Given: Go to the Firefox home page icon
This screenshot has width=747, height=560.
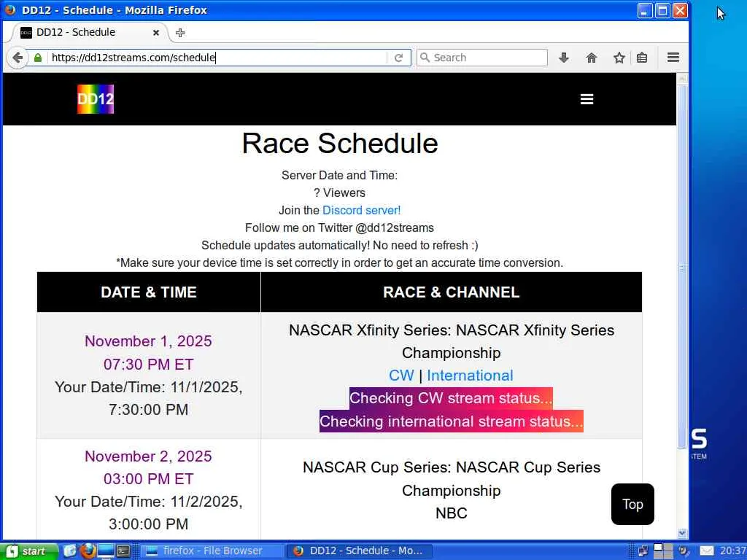Looking at the screenshot, I should pyautogui.click(x=591, y=58).
